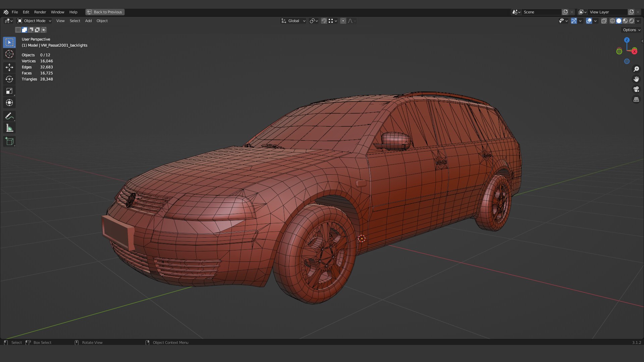The height and width of the screenshot is (362, 644).
Task: Enable wireframe viewport shading
Action: pyautogui.click(x=612, y=21)
